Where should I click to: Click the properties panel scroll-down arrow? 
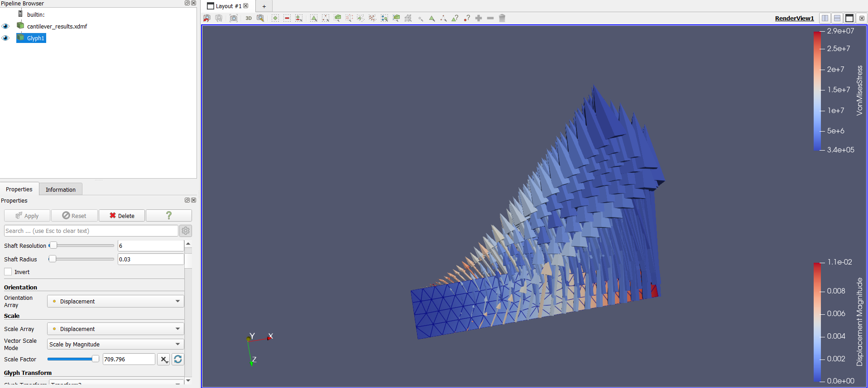coord(188,381)
